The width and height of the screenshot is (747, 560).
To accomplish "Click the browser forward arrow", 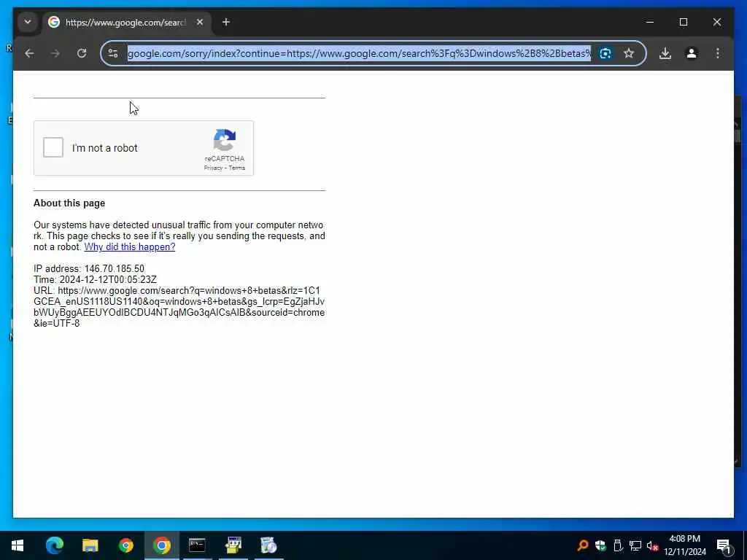I will pos(55,53).
